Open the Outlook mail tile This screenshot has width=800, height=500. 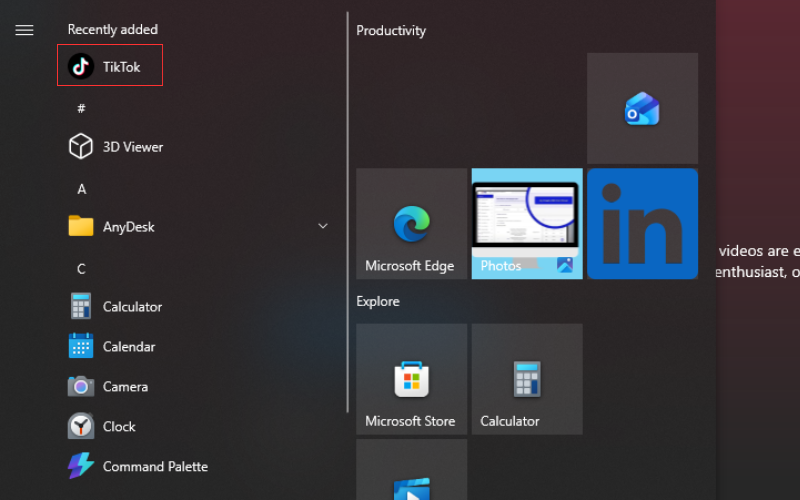(642, 108)
